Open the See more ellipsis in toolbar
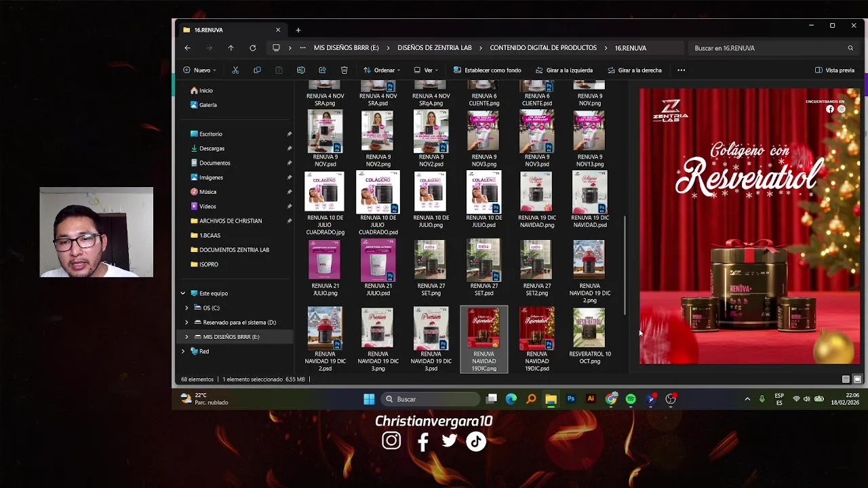Image resolution: width=868 pixels, height=488 pixels. pos(681,70)
